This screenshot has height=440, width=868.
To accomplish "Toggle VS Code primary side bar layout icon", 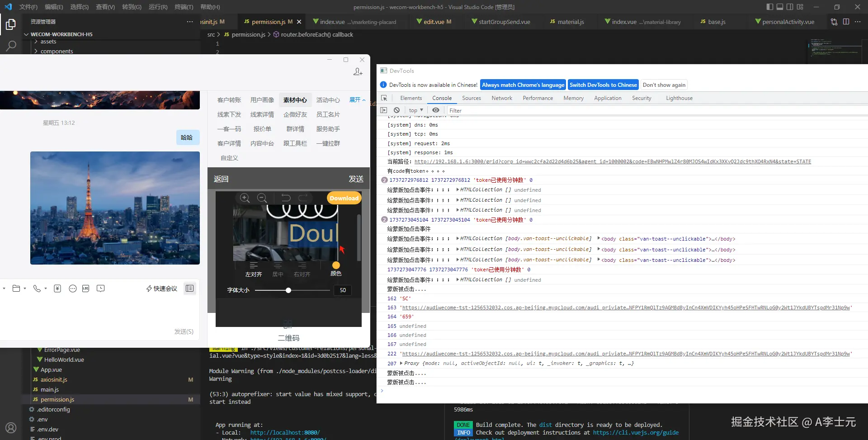I will tap(770, 7).
